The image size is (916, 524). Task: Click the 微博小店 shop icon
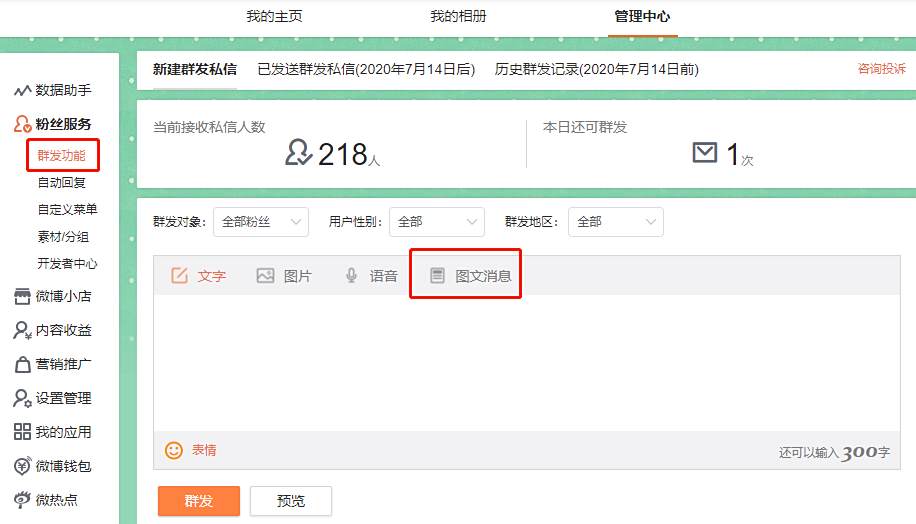point(22,296)
